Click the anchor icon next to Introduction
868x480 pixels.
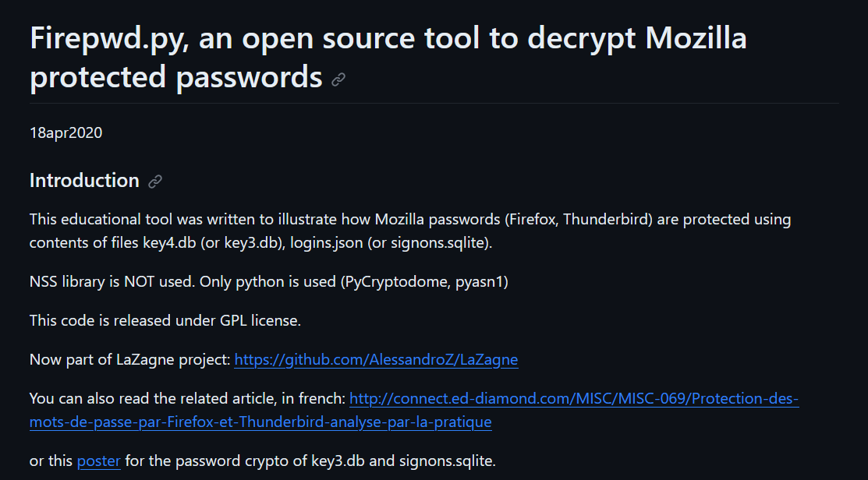155,182
